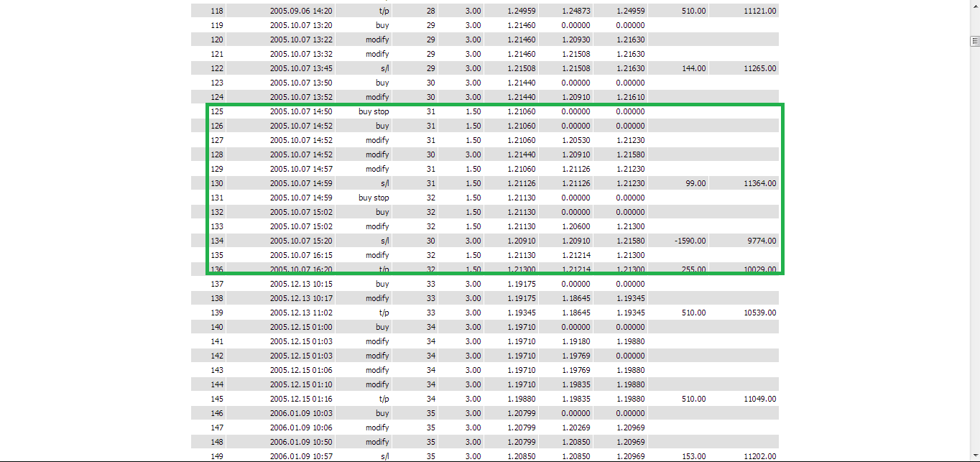980x462 pixels.
Task: Click timestamp 2005.10.07 13:32
Action: coord(301,54)
